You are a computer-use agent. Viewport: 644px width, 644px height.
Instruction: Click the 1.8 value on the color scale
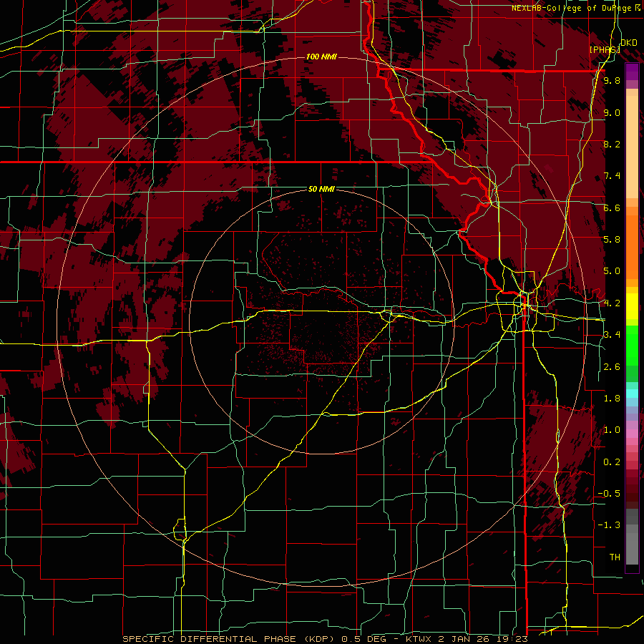[x=612, y=399]
